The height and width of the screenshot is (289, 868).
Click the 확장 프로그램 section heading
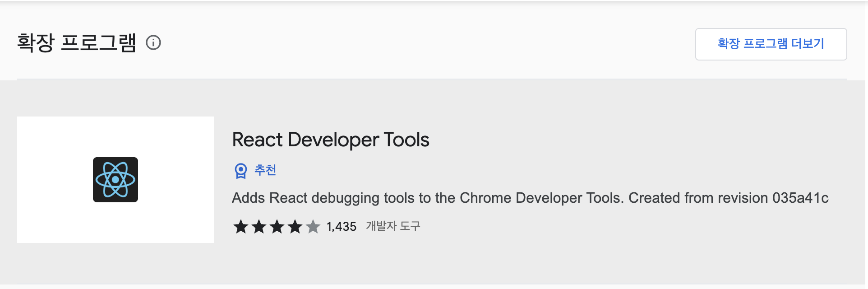(77, 43)
